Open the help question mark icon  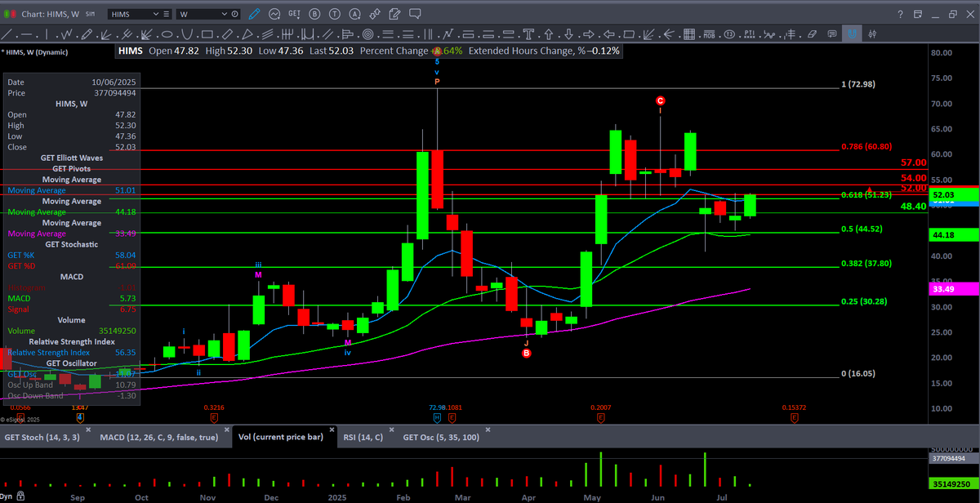click(900, 15)
